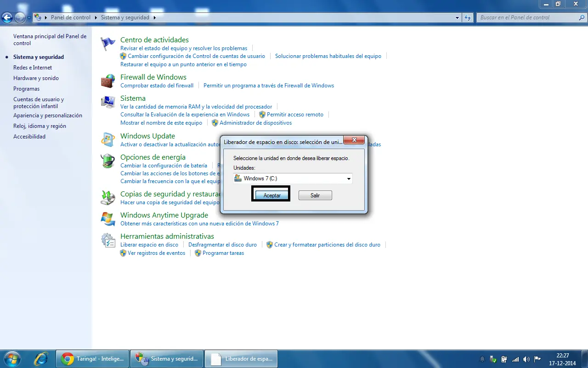This screenshot has height=368, width=588.
Task: Click the Aceptar button in the dialog
Action: pos(272,195)
